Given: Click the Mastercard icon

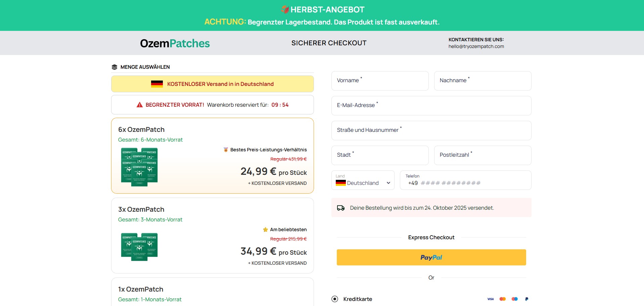Looking at the screenshot, I should tap(502, 299).
